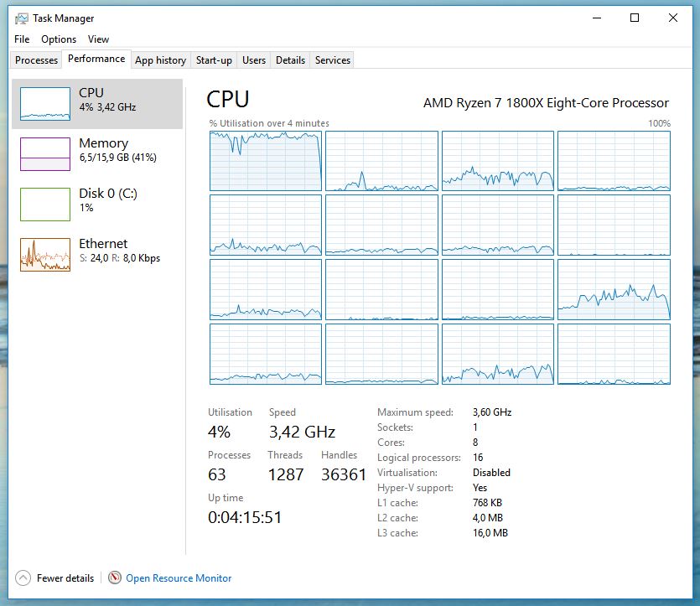The image size is (700, 606).
Task: Open Resource Monitor link
Action: (179, 578)
